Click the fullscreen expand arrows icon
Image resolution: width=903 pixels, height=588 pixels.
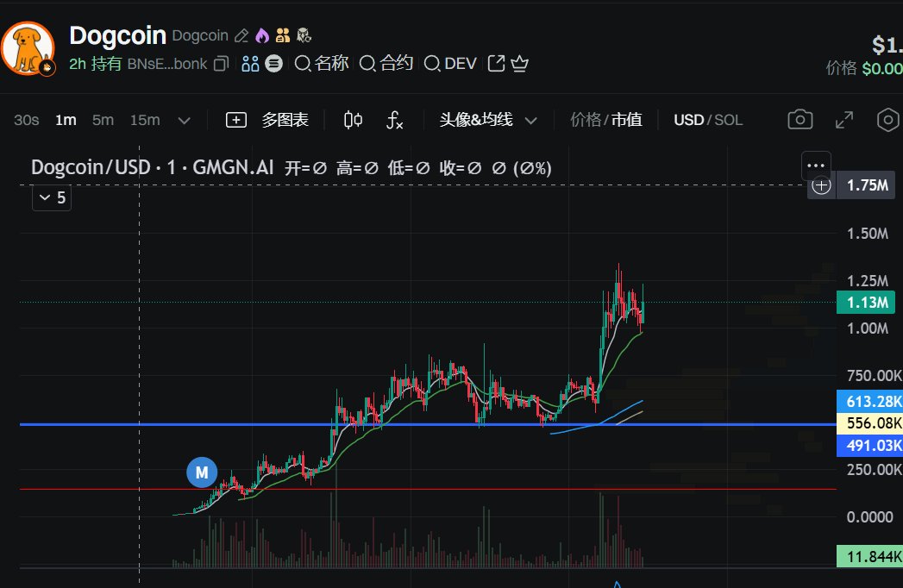[844, 120]
